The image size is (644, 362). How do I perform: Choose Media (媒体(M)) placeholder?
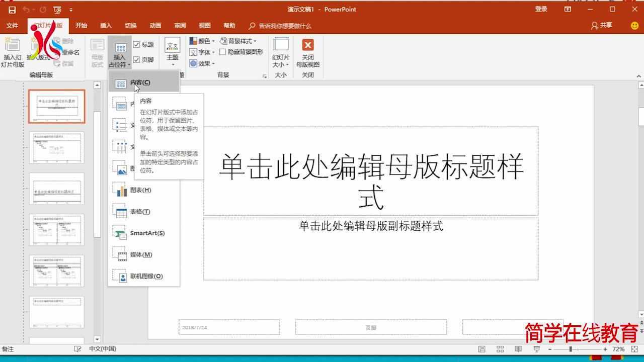tap(144, 255)
